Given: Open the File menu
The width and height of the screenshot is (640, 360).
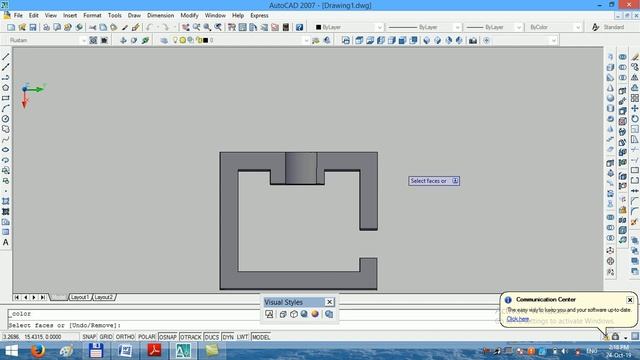Looking at the screenshot, I should pyautogui.click(x=18, y=16).
